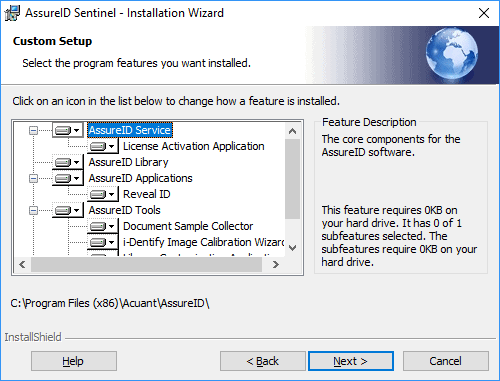Collapse the AssureID Tools tree node
Viewport: 500px width, 381px height.
[33, 210]
